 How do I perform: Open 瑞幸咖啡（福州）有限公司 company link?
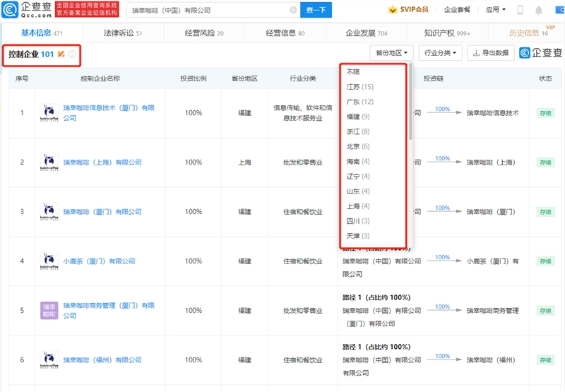click(x=102, y=360)
